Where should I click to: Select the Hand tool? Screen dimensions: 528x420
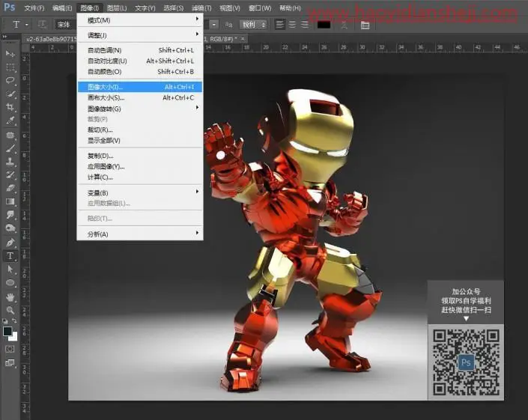tap(10, 296)
